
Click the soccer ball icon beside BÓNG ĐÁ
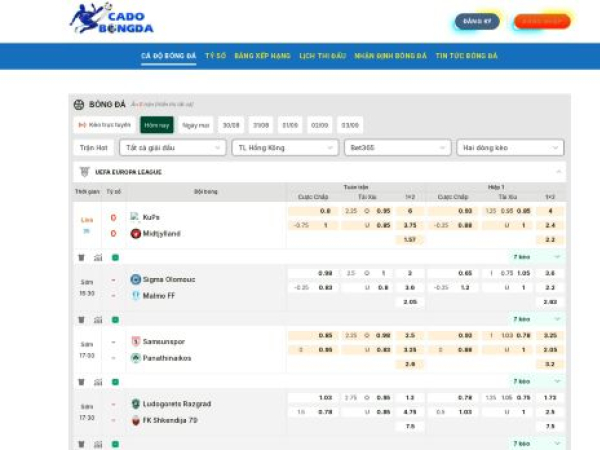79,104
